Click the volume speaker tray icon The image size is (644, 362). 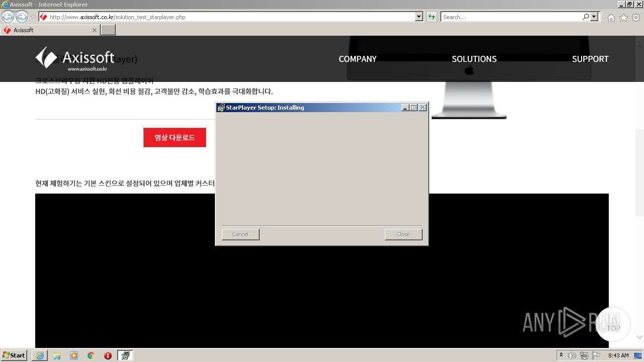click(572, 355)
